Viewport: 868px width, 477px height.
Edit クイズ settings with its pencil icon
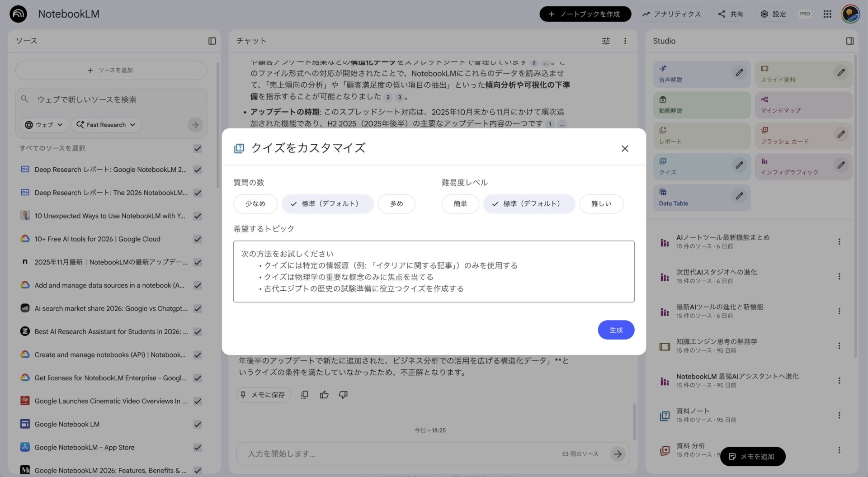[739, 165]
